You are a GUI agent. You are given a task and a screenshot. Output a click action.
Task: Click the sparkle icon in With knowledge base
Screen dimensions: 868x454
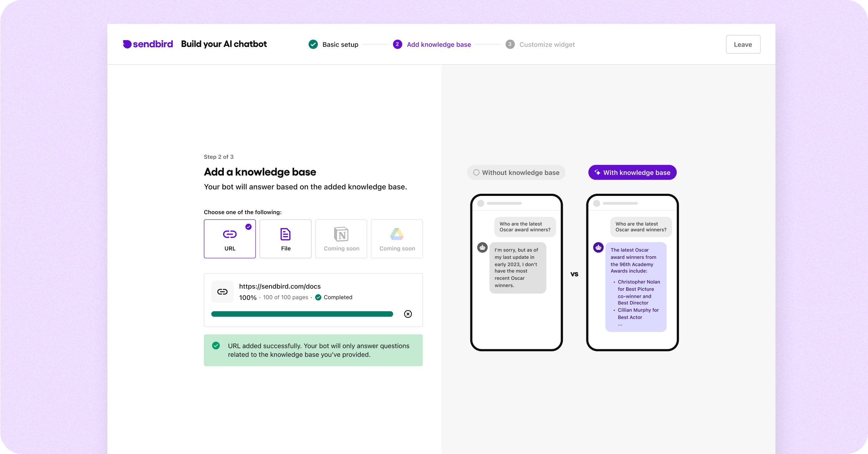[598, 172]
